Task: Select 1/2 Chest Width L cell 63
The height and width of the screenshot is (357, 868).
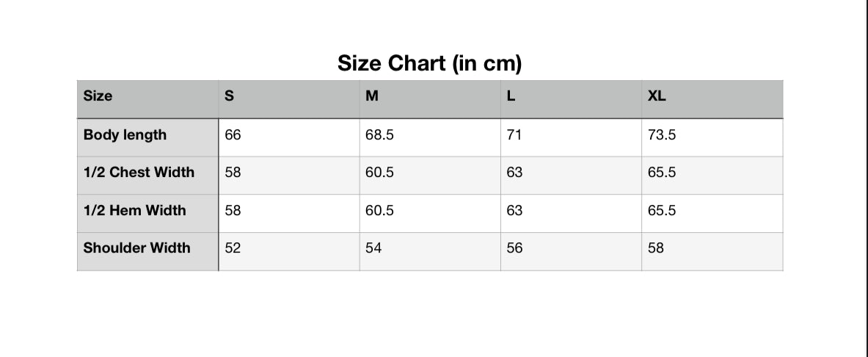Action: click(x=572, y=175)
